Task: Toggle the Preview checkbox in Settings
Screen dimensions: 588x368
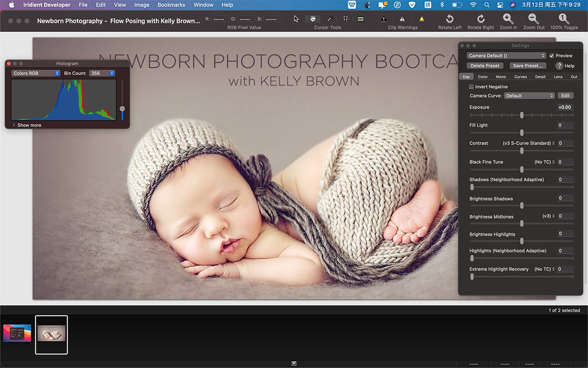Action: [x=552, y=56]
